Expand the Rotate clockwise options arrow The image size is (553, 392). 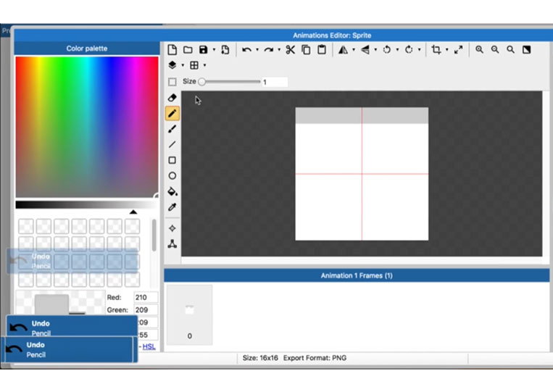point(420,50)
